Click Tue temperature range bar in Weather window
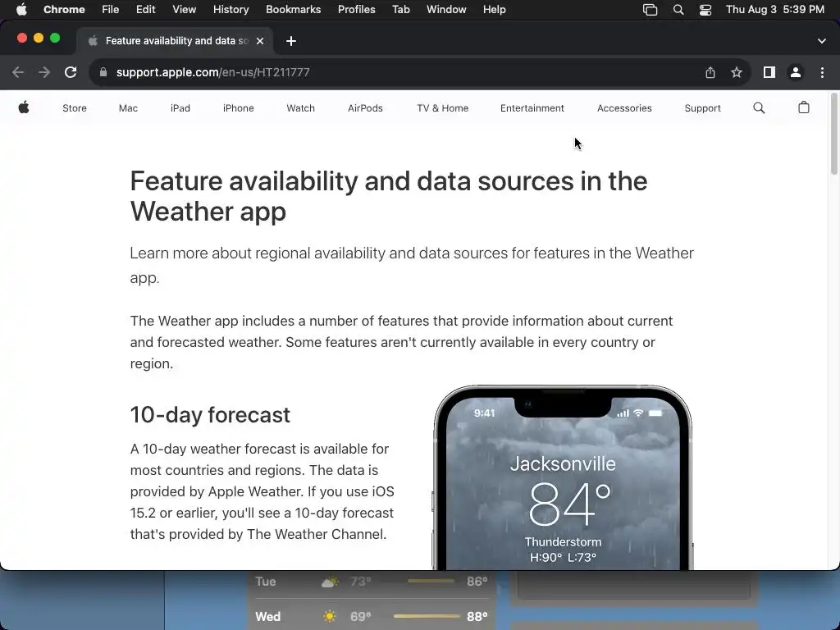The height and width of the screenshot is (630, 840). [x=431, y=581]
